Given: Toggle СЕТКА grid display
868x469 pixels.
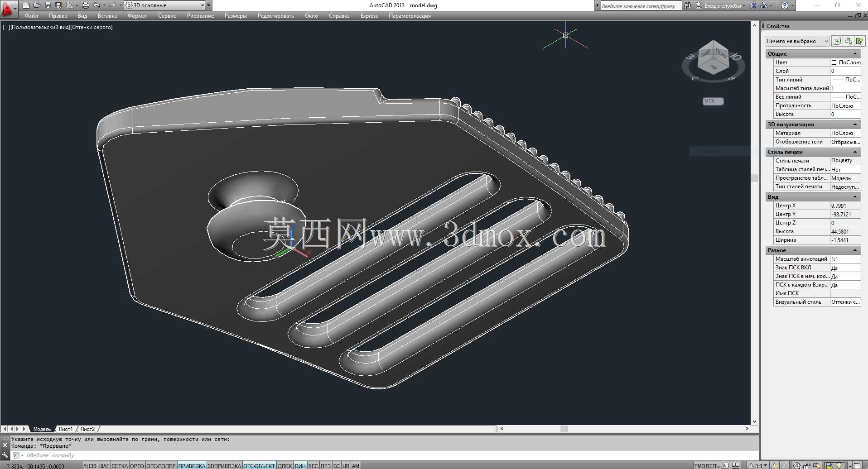Looking at the screenshot, I should click(x=120, y=466).
